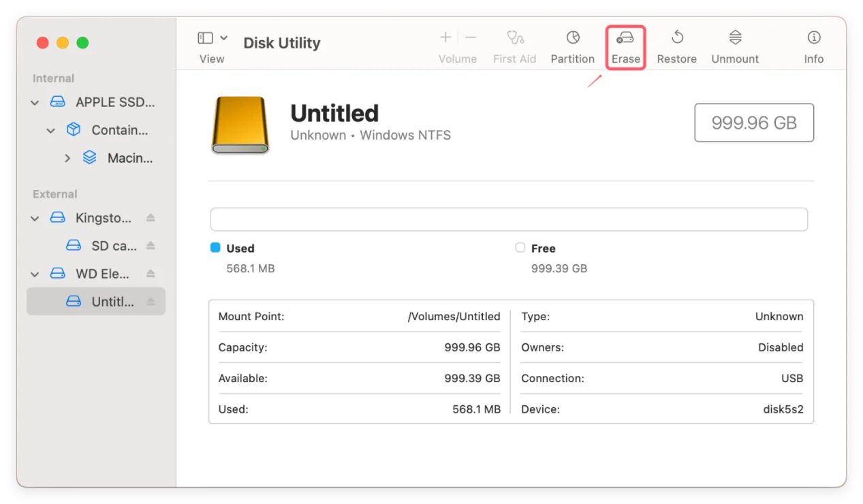
Task: Add a volume with plus button
Action: click(x=445, y=37)
